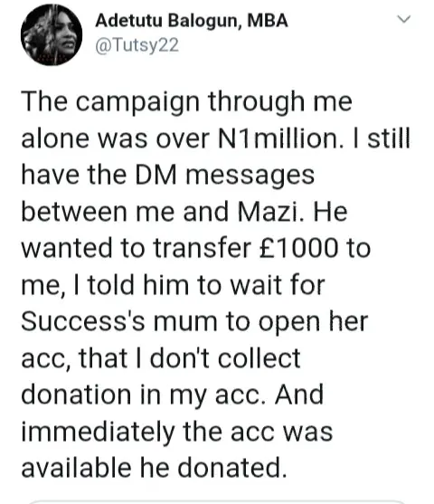The height and width of the screenshot is (504, 434).
Task: Click the word 'donation' in the tweet
Action: (x=76, y=395)
